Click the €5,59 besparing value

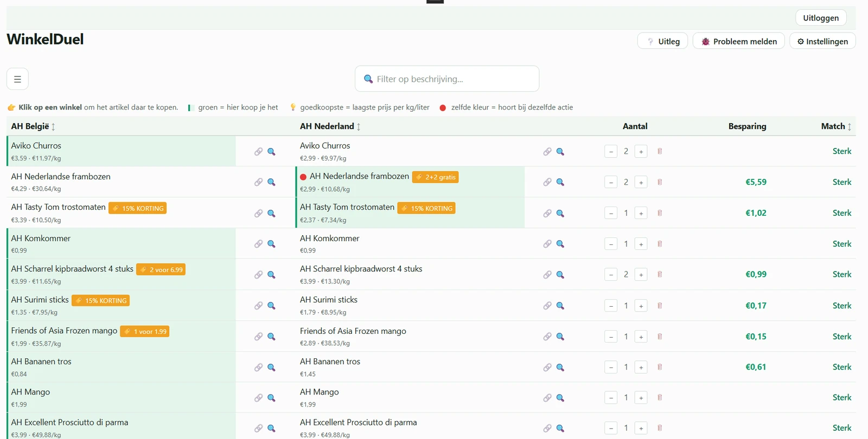pyautogui.click(x=756, y=182)
